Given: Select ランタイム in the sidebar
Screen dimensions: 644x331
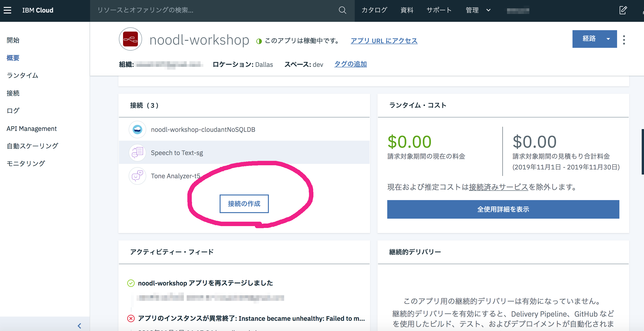Looking at the screenshot, I should (x=23, y=75).
